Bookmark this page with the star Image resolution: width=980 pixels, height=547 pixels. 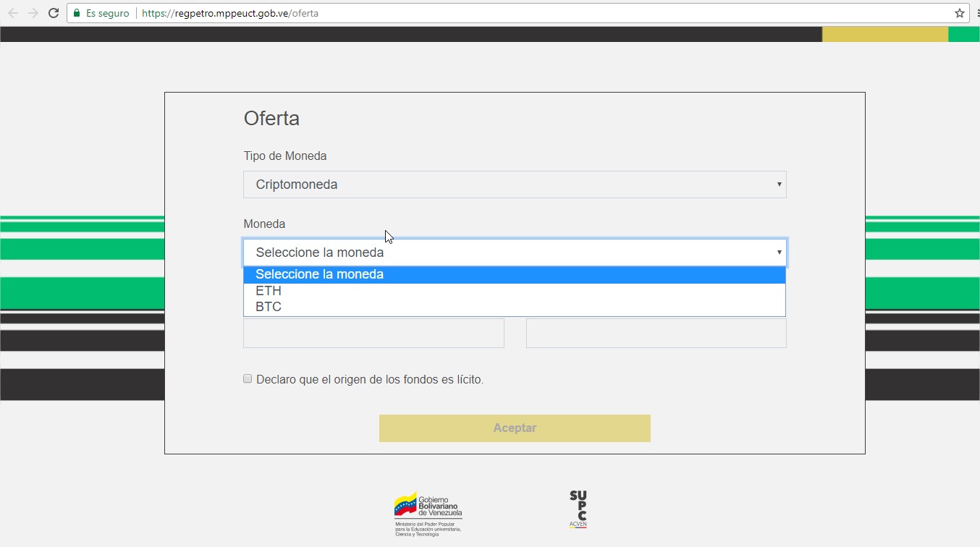pyautogui.click(x=960, y=13)
